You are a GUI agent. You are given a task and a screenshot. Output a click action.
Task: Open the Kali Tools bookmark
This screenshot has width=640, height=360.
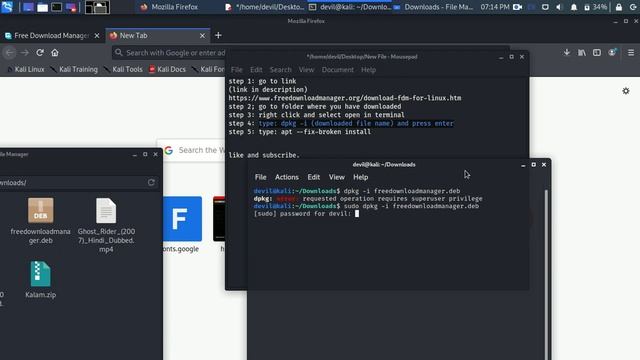point(123,69)
